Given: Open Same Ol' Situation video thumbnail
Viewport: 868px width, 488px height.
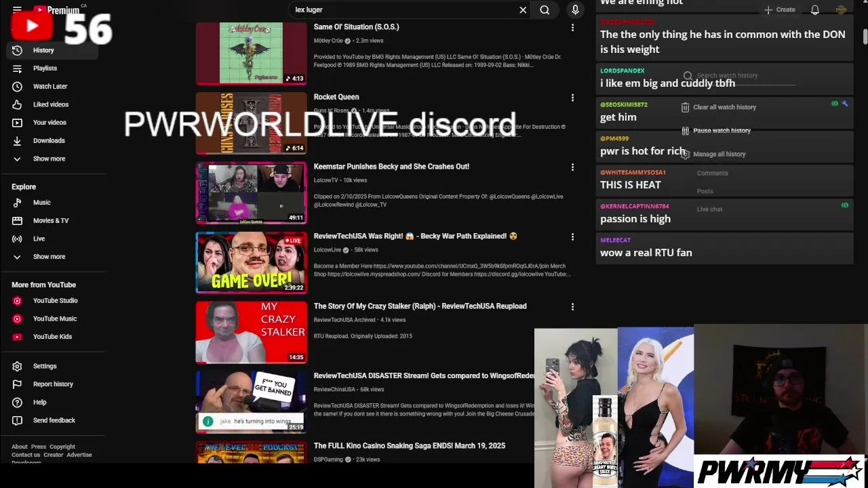Looking at the screenshot, I should coord(251,53).
